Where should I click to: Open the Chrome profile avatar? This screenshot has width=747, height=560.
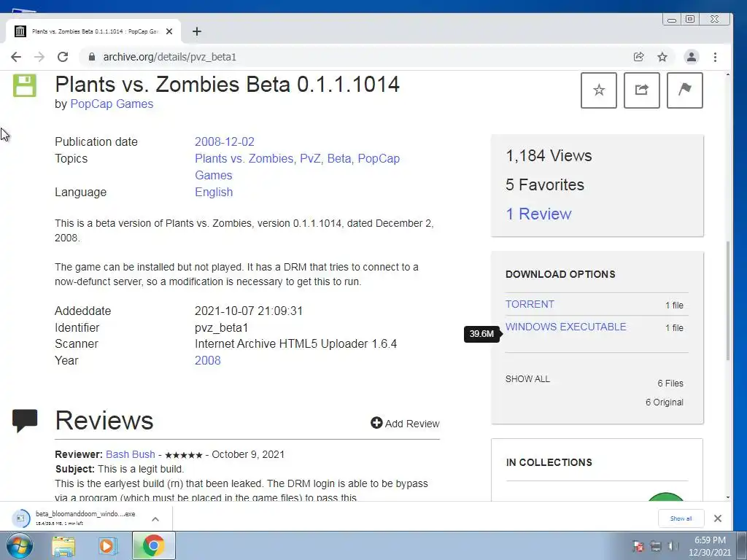tap(692, 57)
